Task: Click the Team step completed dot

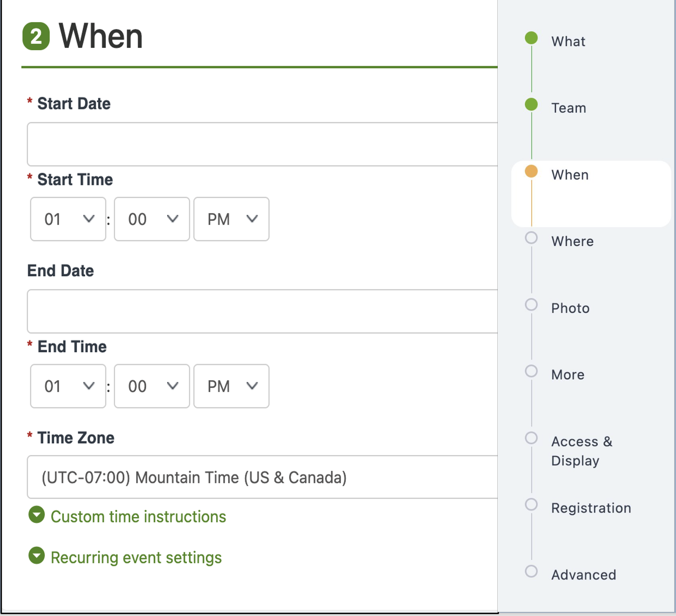Action: coord(532,104)
